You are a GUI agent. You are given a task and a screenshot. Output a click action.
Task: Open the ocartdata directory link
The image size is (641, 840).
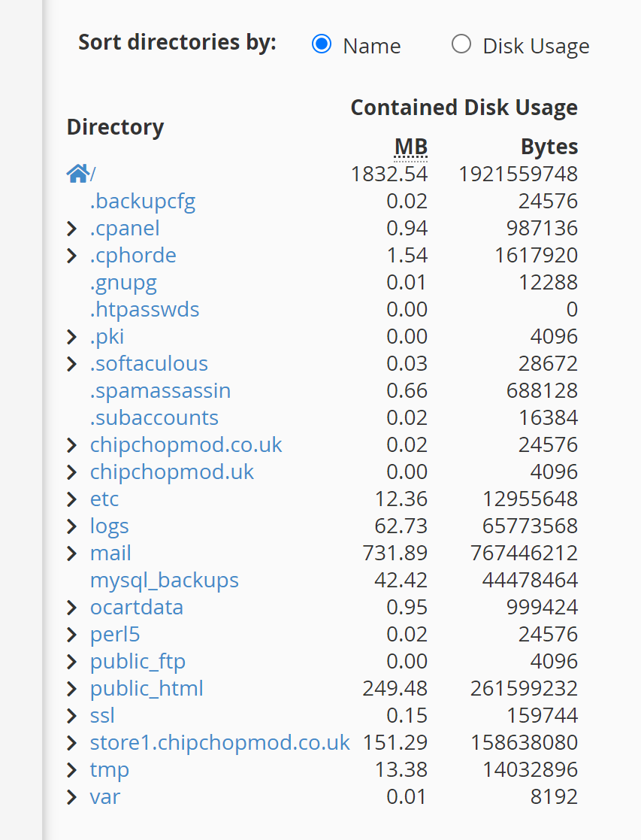tap(136, 608)
